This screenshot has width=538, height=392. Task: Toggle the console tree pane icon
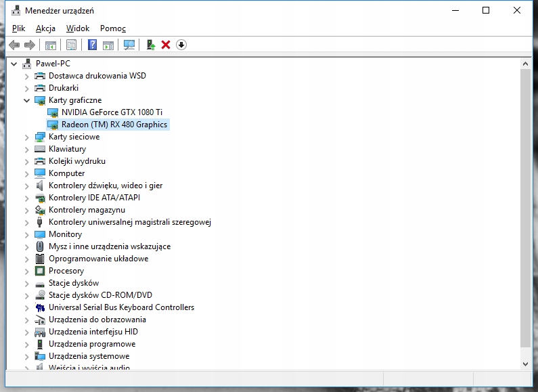[x=51, y=45]
